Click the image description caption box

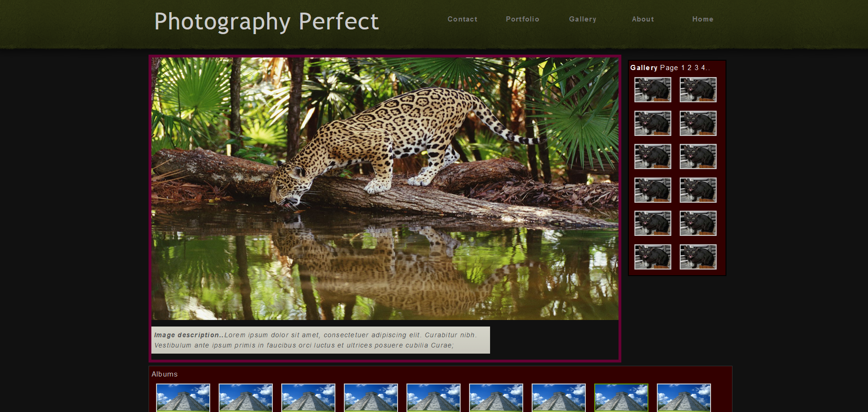click(320, 340)
